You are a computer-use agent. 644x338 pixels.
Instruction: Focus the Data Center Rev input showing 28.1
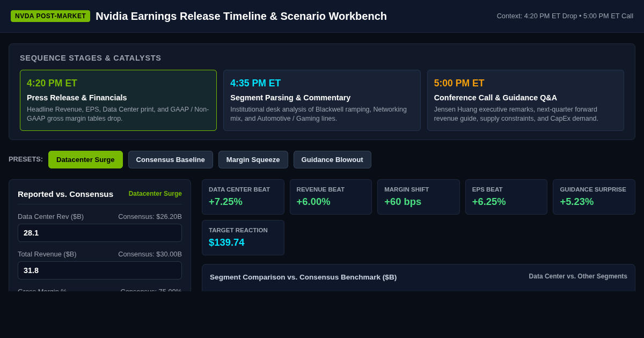click(100, 233)
